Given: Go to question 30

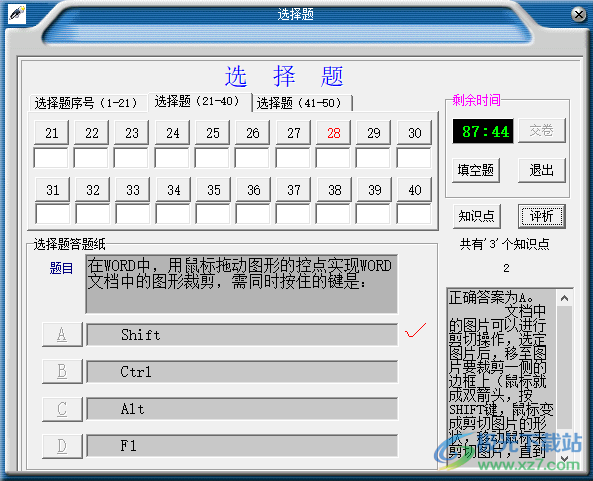Looking at the screenshot, I should click(414, 133).
